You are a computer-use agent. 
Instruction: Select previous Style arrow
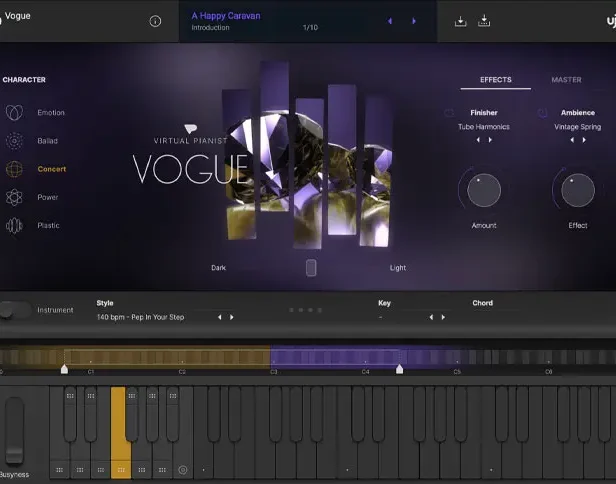(x=220, y=317)
